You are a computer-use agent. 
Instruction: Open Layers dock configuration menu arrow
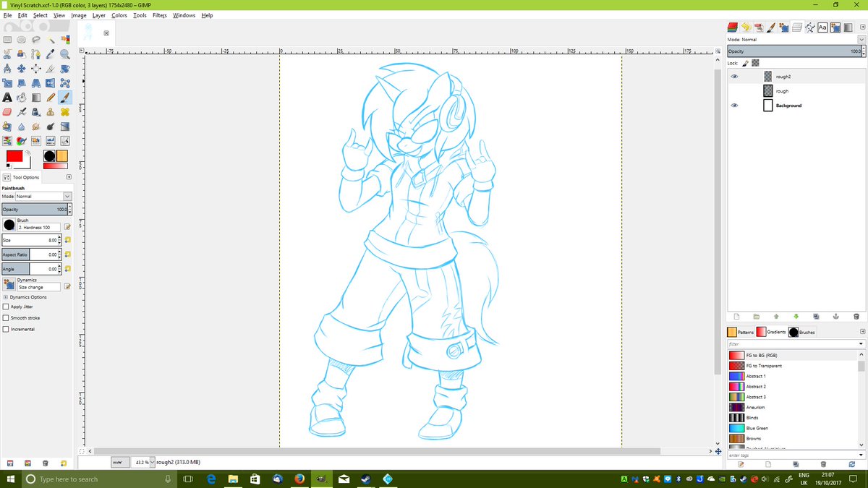[861, 27]
